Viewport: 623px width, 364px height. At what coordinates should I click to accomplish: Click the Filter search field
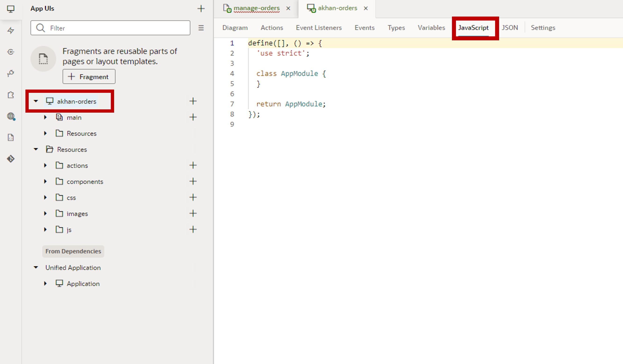click(110, 28)
